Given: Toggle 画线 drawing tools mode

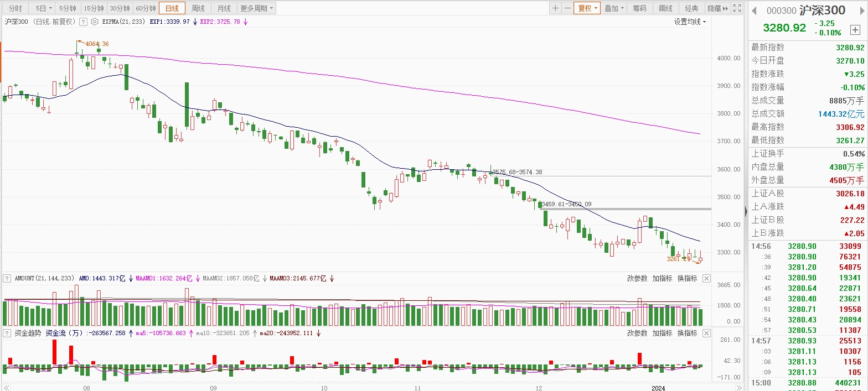Looking at the screenshot, I should click(x=665, y=8).
